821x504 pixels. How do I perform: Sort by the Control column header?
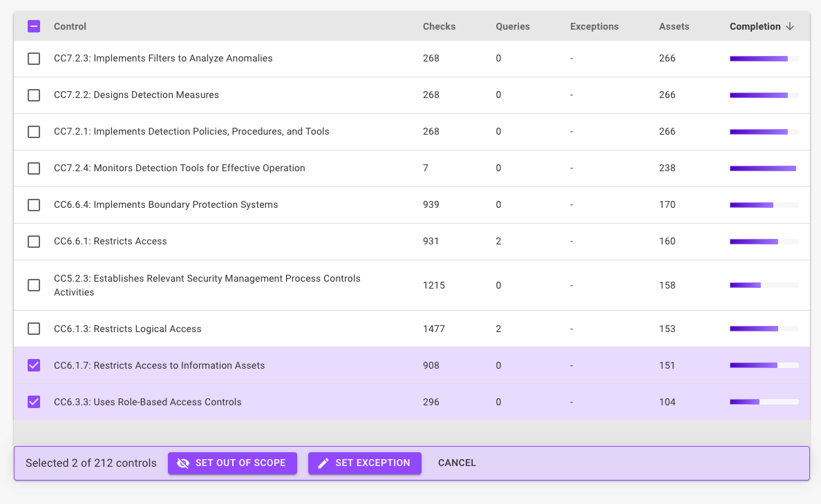pyautogui.click(x=70, y=26)
